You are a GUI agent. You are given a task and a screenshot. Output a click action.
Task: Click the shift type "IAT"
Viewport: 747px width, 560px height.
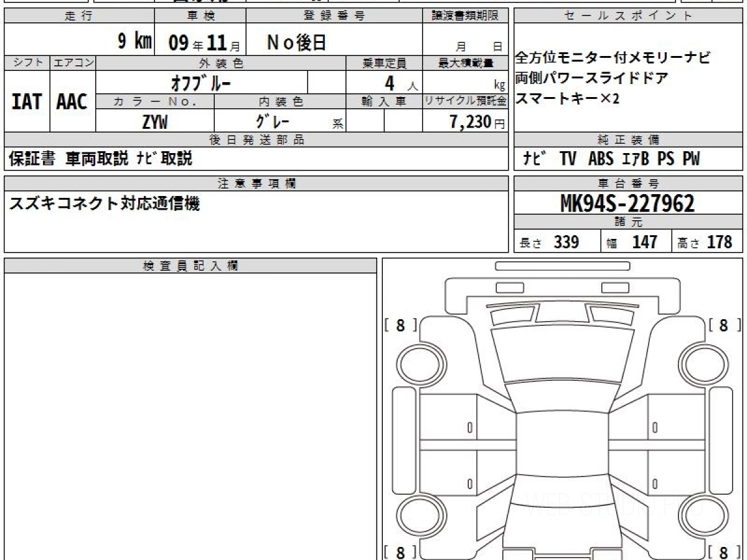point(27,101)
